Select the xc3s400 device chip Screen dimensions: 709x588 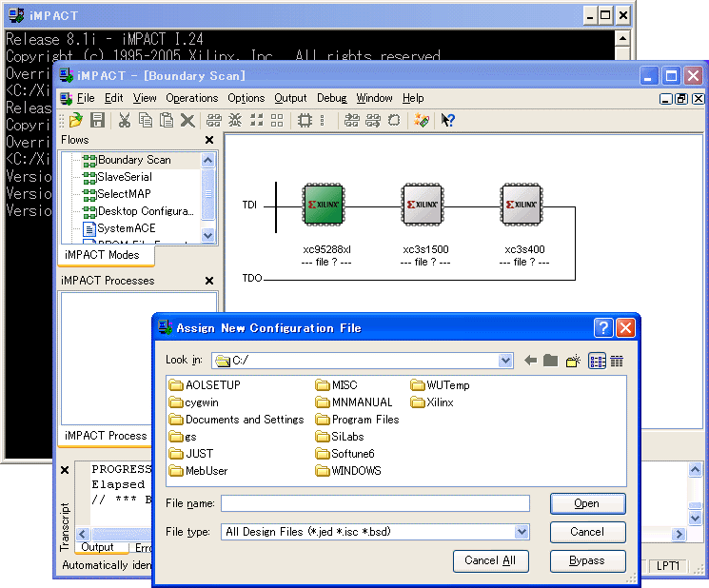pyautogui.click(x=522, y=205)
